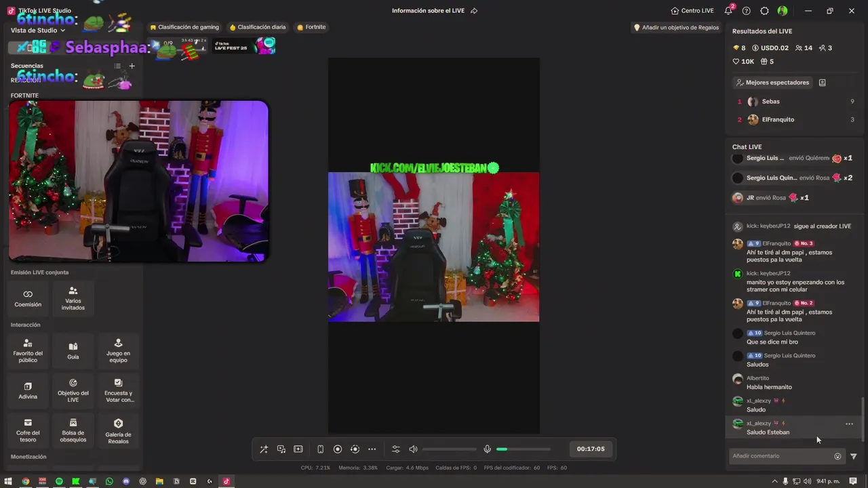Show hidden system tray icons
This screenshot has width=868, height=488.
click(775, 481)
